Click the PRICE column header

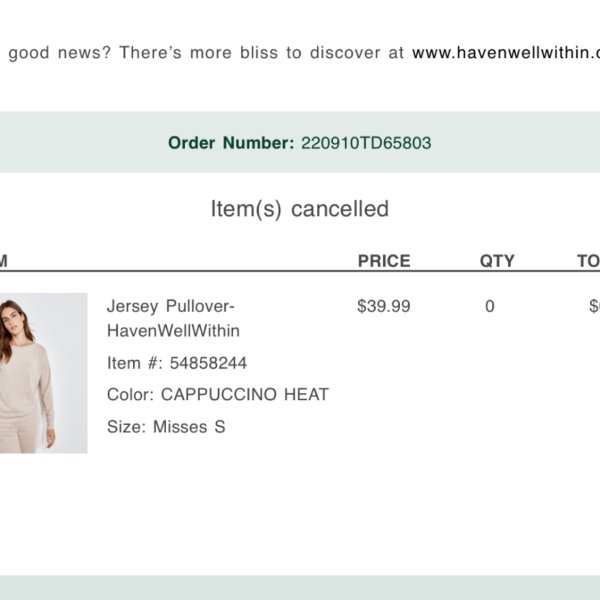384,261
